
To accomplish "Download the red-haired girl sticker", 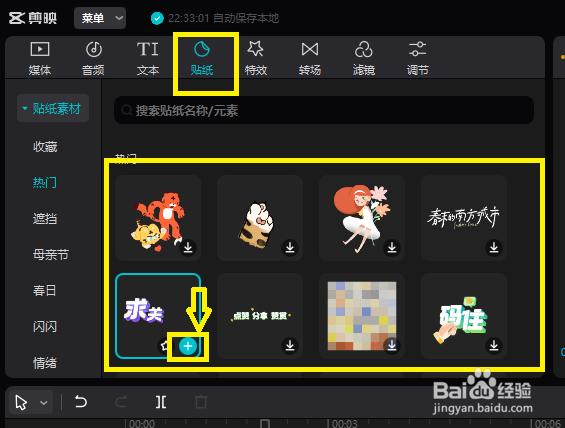I will click(x=392, y=248).
